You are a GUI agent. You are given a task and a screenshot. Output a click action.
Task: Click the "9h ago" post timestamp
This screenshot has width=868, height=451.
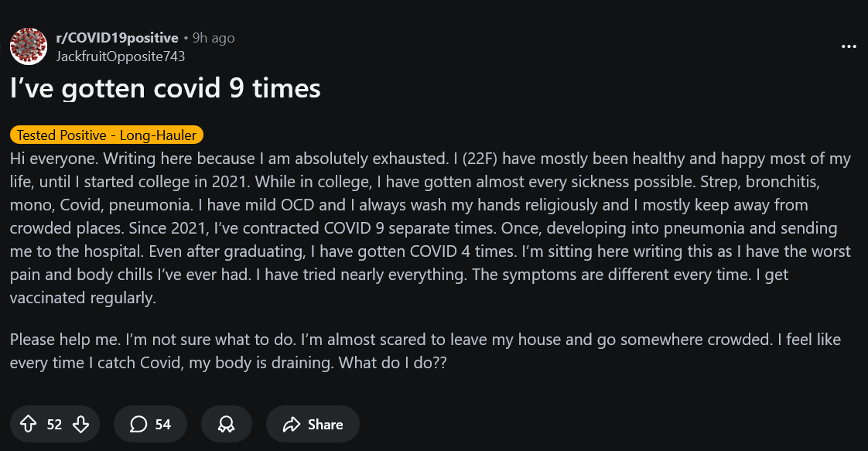click(214, 38)
